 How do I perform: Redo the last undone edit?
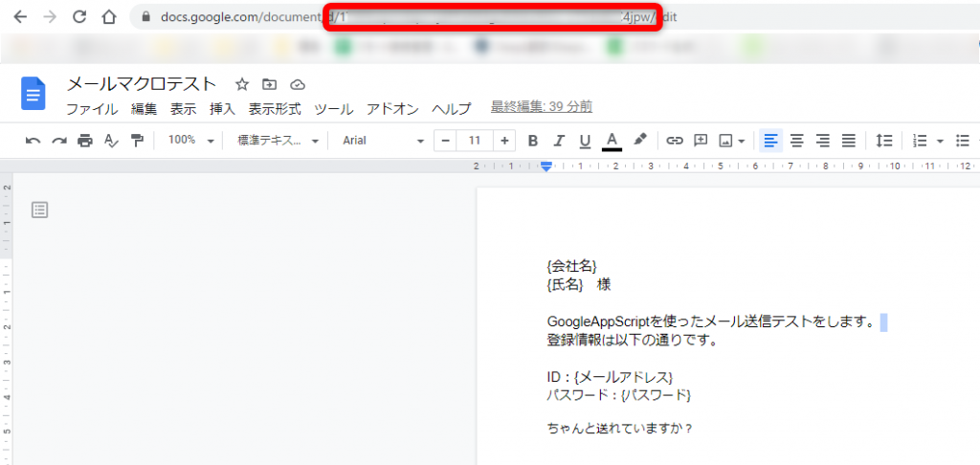[x=58, y=141]
